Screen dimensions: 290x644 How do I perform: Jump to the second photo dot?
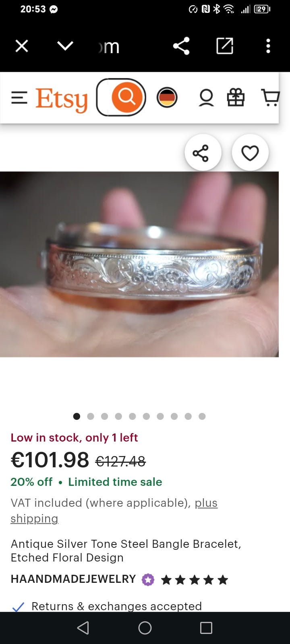tap(91, 416)
